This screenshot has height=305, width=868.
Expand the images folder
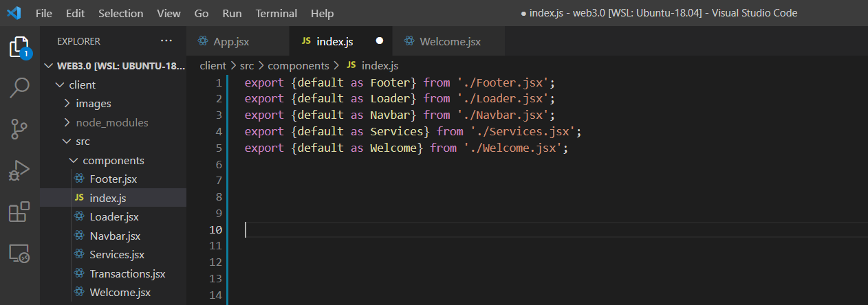point(93,104)
